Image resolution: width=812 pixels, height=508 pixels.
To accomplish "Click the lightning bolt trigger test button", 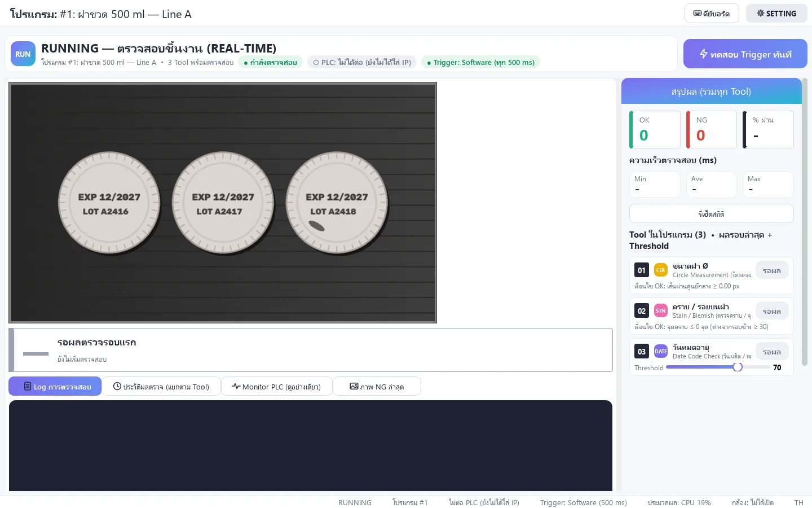I will pyautogui.click(x=745, y=54).
